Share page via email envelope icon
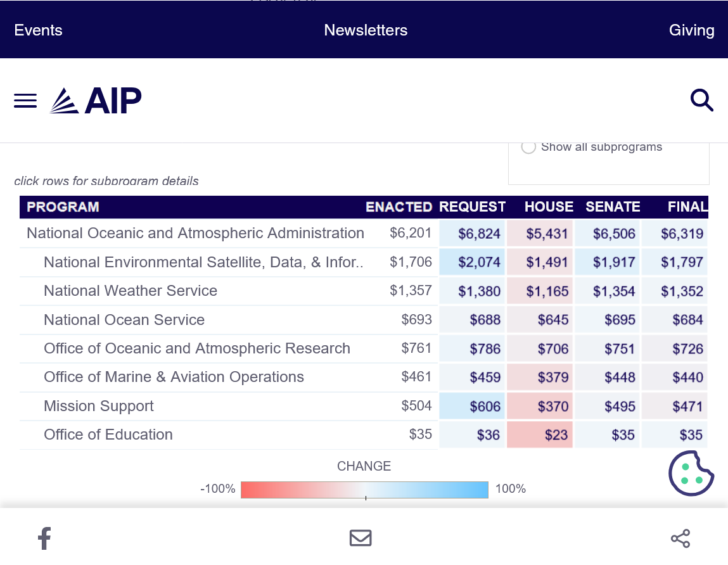The width and height of the screenshot is (728, 565). point(361,538)
